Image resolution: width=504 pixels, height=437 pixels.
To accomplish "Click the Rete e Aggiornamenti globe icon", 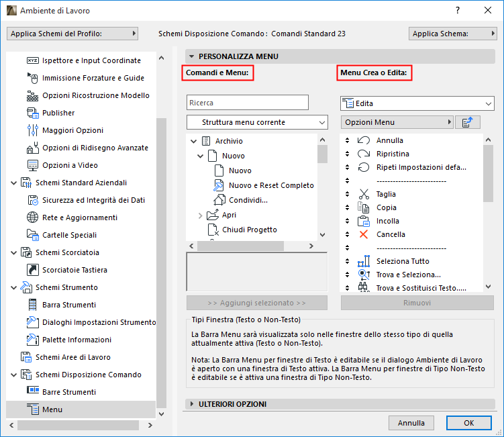I will click(x=32, y=217).
